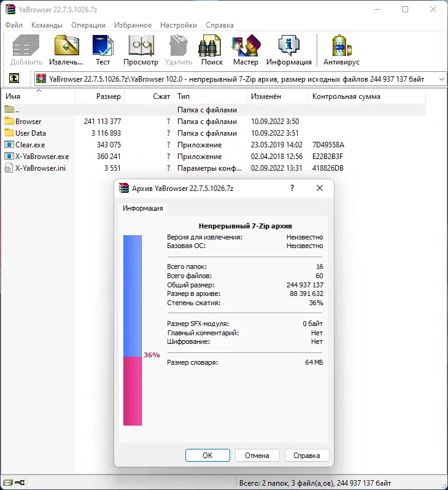Click the 64 МБ dictionary size value
The width and height of the screenshot is (448, 490).
pyautogui.click(x=314, y=362)
